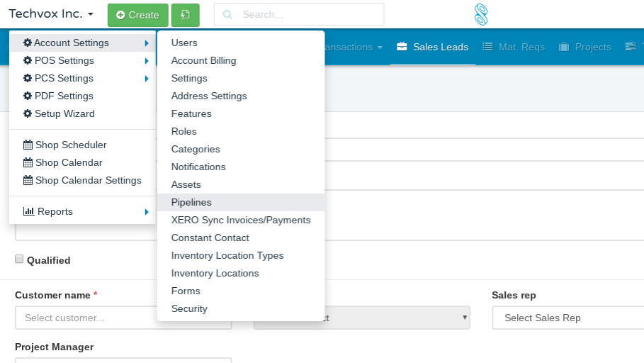Expand the PCS Settings submenu arrow
The width and height of the screenshot is (644, 363).
(x=147, y=79)
